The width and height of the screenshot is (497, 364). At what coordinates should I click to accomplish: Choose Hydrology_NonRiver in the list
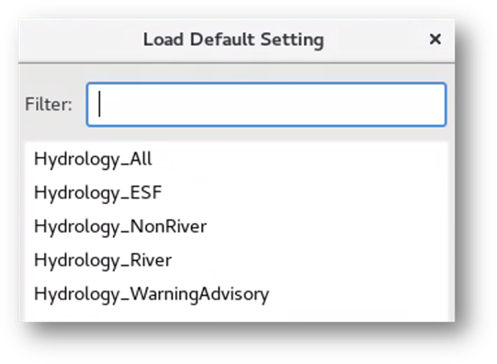[x=236, y=227]
